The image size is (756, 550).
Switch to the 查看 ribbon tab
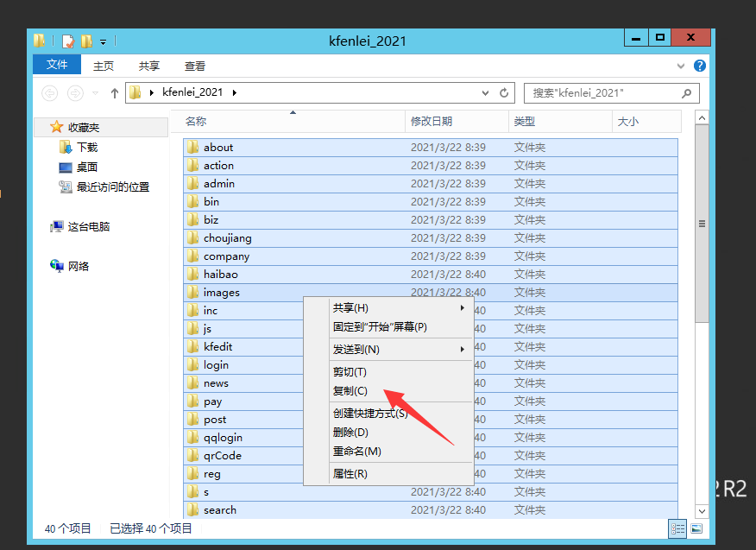pos(195,66)
